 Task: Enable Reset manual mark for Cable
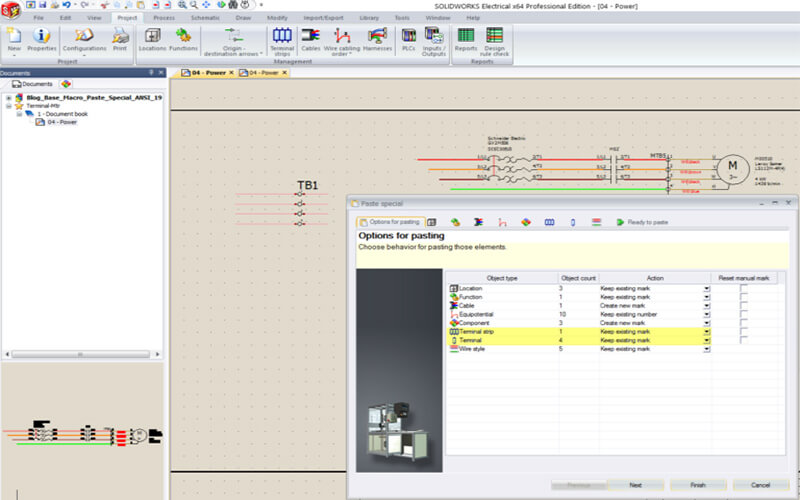tap(743, 305)
